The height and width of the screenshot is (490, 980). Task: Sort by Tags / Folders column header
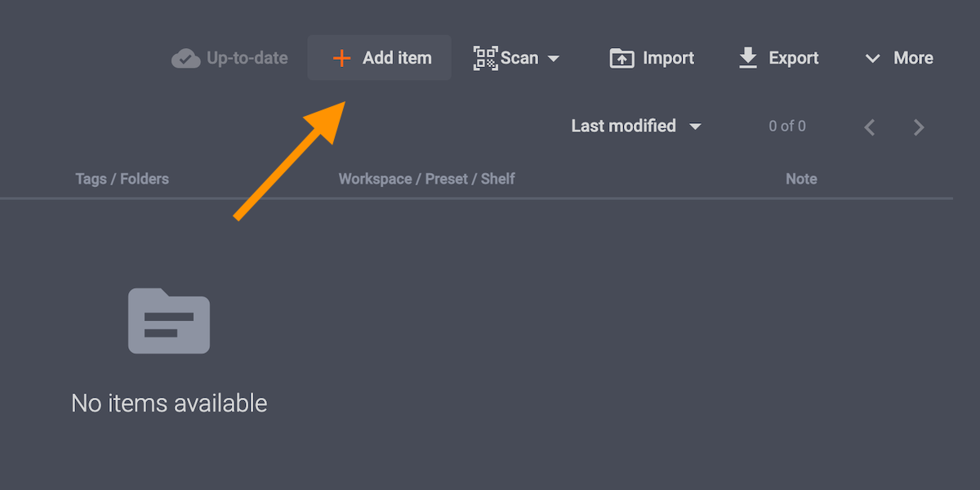(x=122, y=179)
